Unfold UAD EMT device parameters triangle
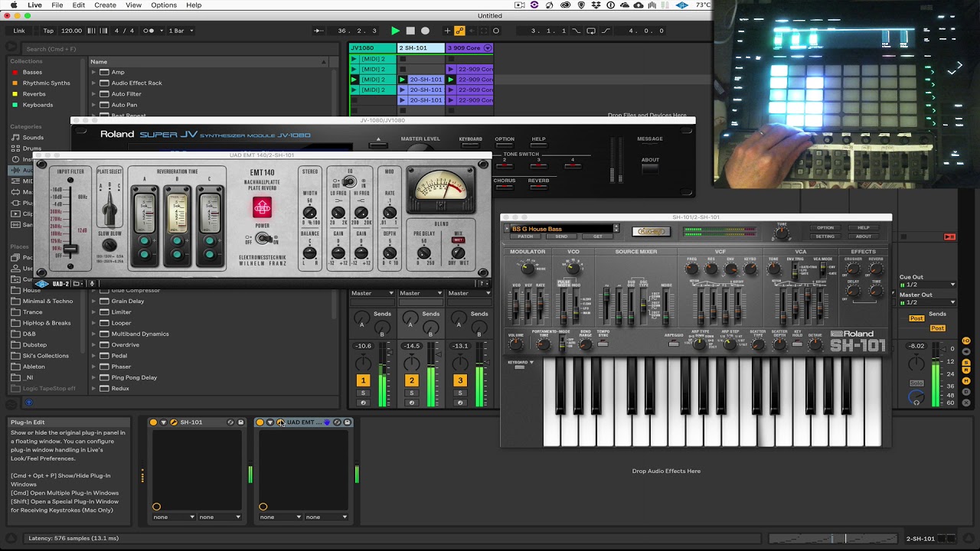Image resolution: width=980 pixels, height=551 pixels. 269,422
